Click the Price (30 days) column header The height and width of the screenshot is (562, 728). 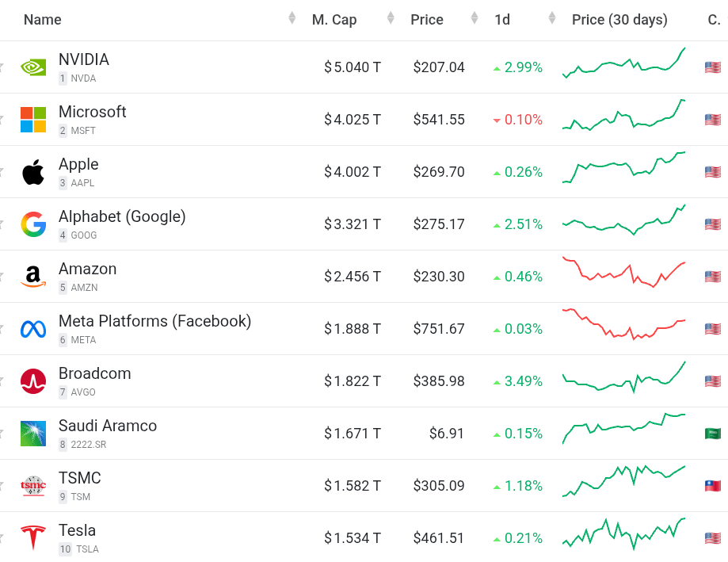(619, 20)
